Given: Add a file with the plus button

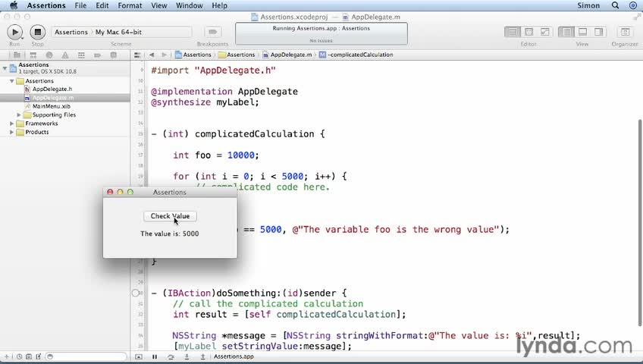Looking at the screenshot, I should (x=7, y=356).
